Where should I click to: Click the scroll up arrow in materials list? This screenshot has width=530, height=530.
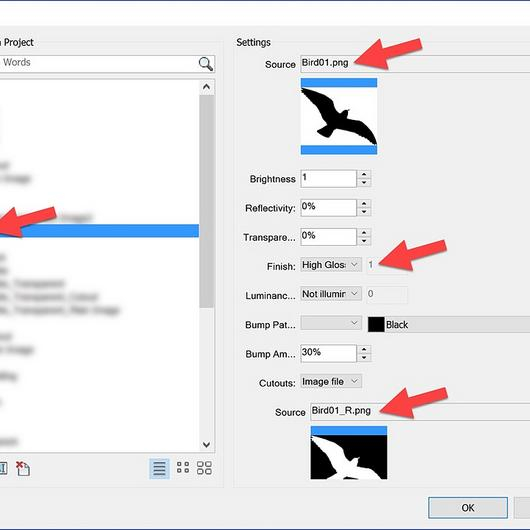tap(207, 87)
